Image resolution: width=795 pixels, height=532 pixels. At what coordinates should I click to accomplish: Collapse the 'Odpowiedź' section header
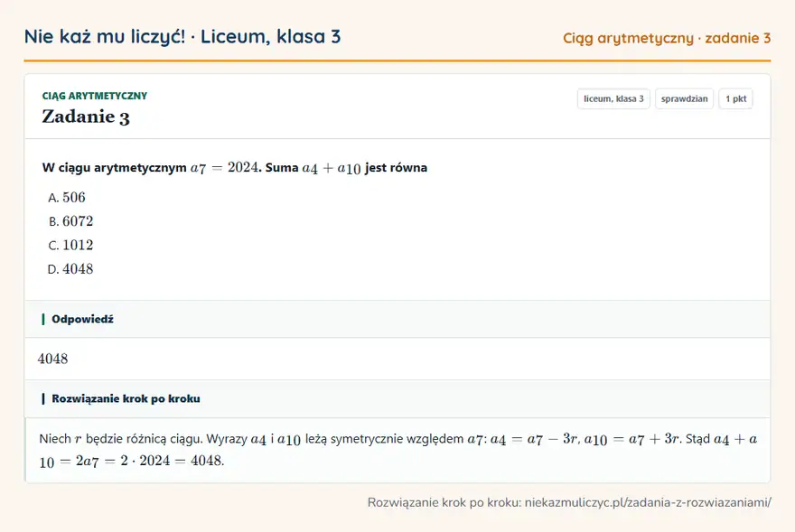point(397,319)
